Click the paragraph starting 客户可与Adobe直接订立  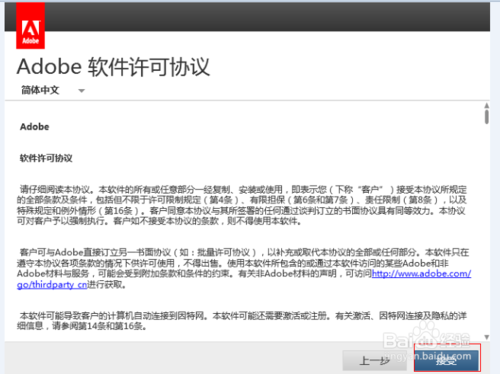point(243,268)
